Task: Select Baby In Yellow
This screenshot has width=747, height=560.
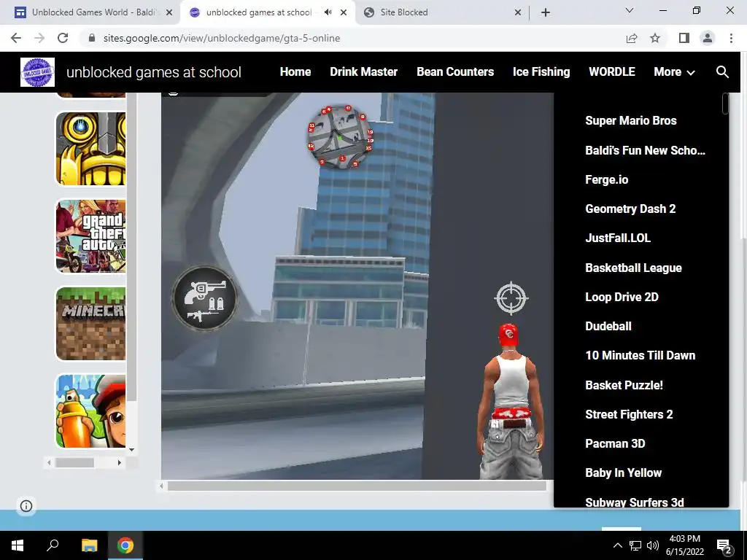Action: (623, 472)
